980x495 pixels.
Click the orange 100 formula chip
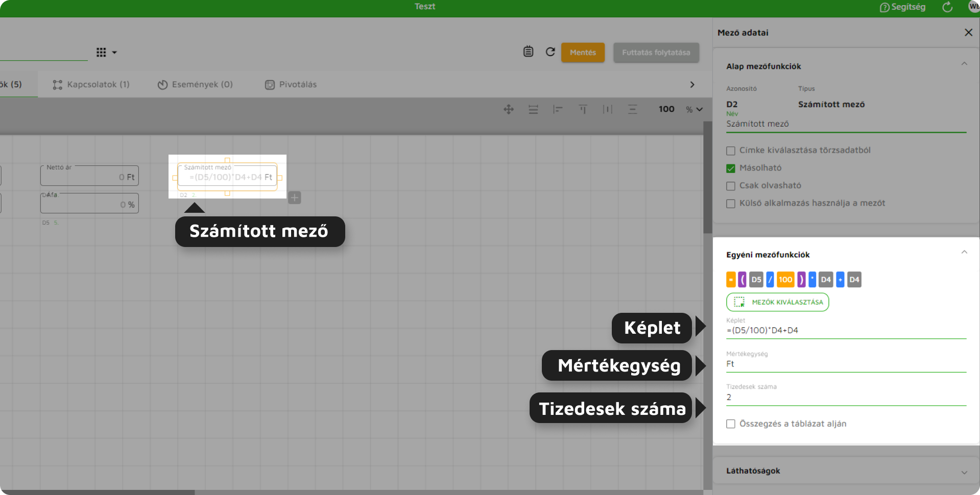click(x=785, y=280)
